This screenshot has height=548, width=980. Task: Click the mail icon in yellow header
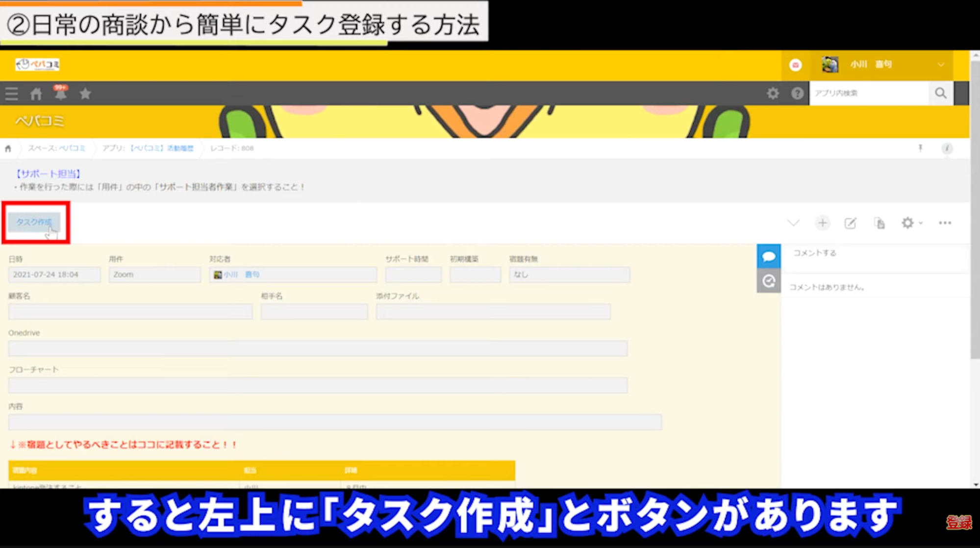(795, 65)
